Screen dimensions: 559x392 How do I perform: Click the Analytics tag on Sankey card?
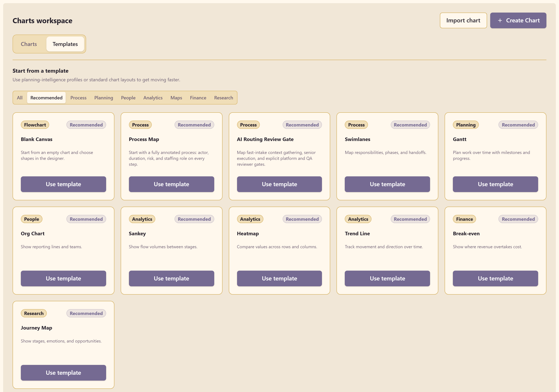(x=142, y=219)
